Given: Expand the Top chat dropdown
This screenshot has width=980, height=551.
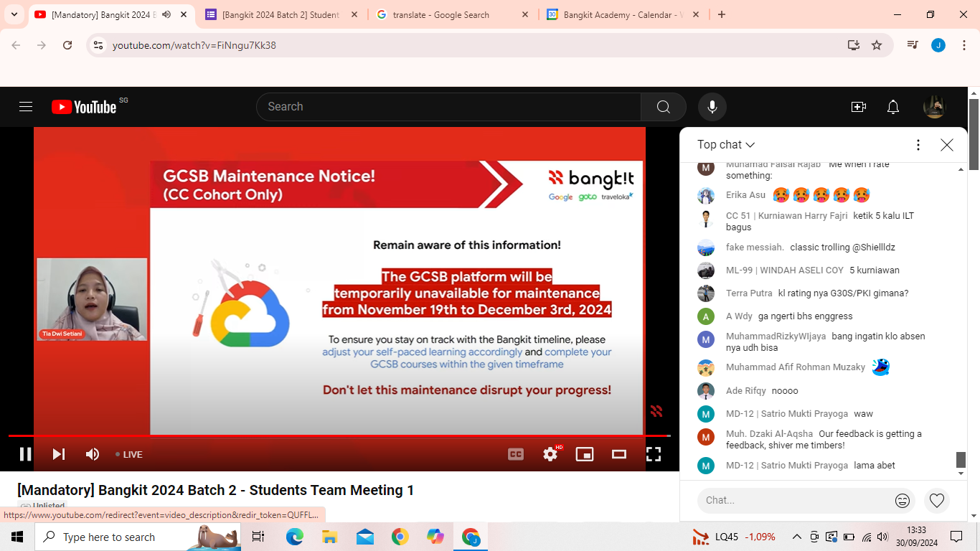Looking at the screenshot, I should (x=726, y=145).
